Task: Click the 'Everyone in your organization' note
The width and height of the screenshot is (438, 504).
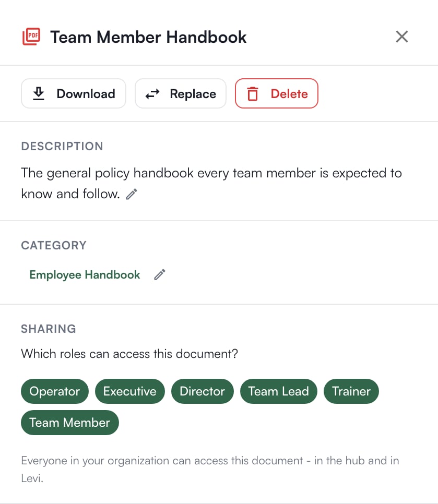Action: pyautogui.click(x=210, y=469)
